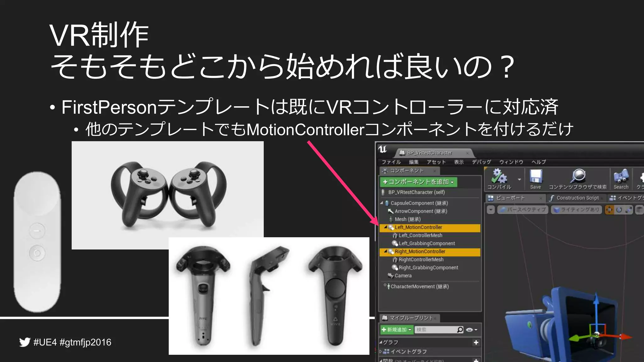Screen dimensions: 644x362
Task: Toggle the ライティングあり lit view mode button
Action: coord(576,210)
